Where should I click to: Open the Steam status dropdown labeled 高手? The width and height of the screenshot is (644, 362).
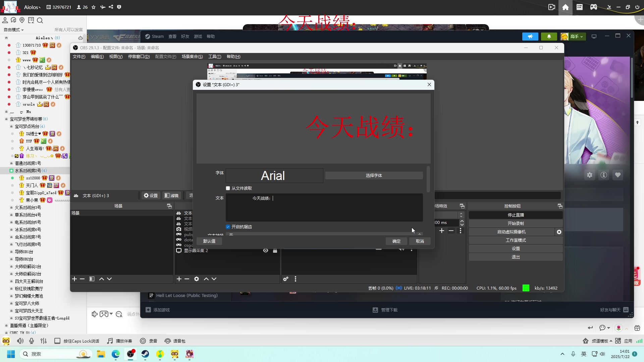point(573,37)
